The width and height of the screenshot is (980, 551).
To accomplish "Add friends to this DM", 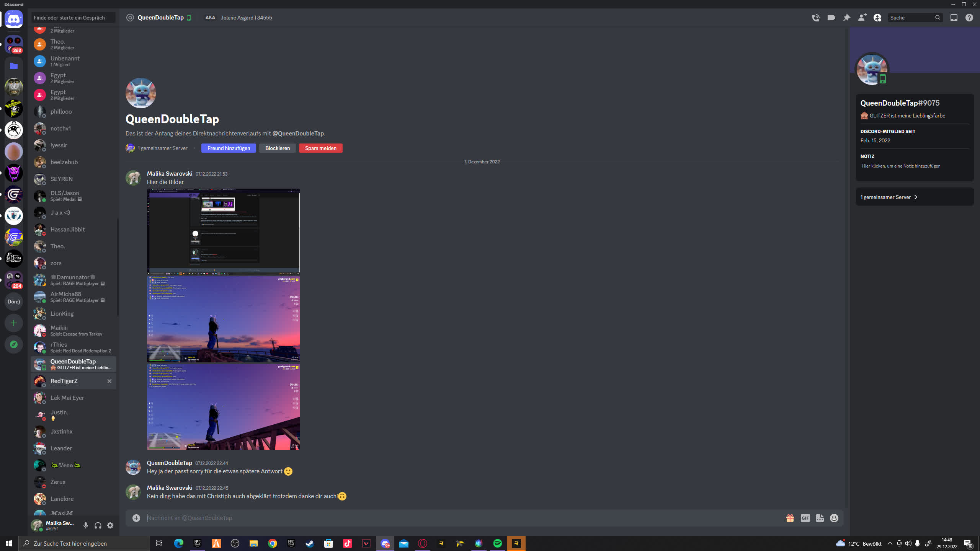I will pyautogui.click(x=862, y=18).
